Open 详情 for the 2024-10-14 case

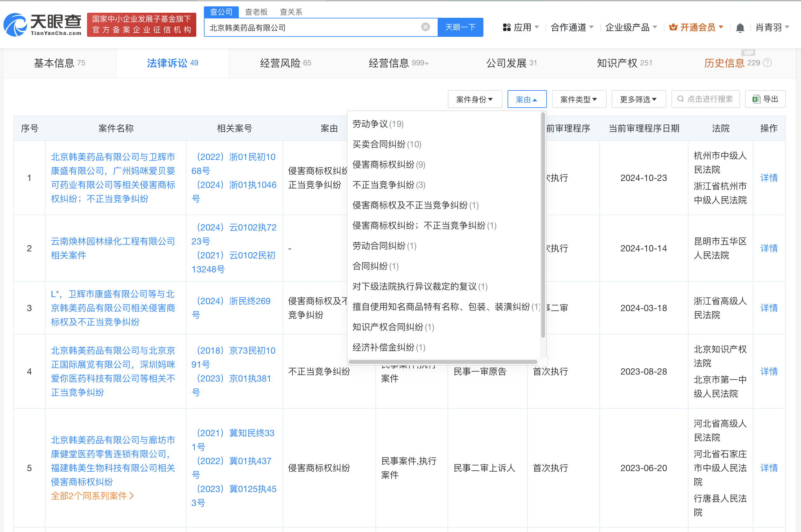coord(769,248)
